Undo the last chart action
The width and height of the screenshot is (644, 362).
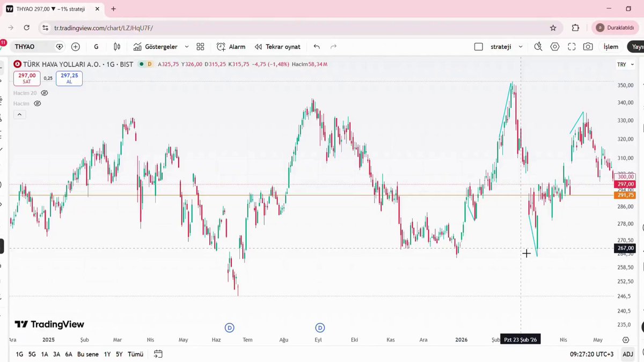pos(317,47)
